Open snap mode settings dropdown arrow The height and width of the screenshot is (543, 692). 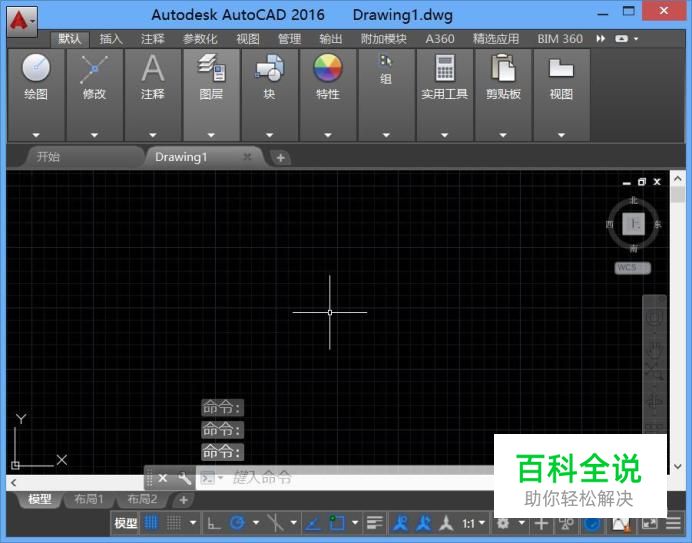(x=193, y=523)
